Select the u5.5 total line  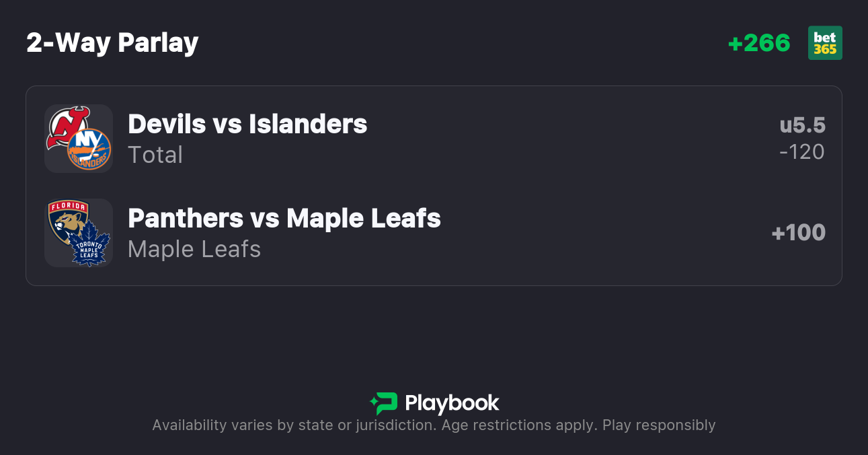point(802,125)
